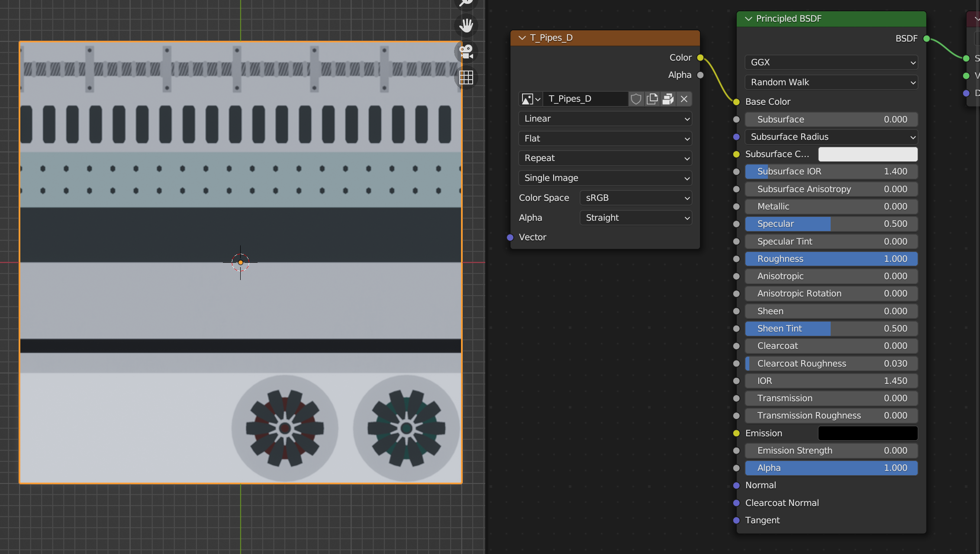The height and width of the screenshot is (554, 980).
Task: Open the Random Walk subsurface dropdown
Action: [831, 82]
